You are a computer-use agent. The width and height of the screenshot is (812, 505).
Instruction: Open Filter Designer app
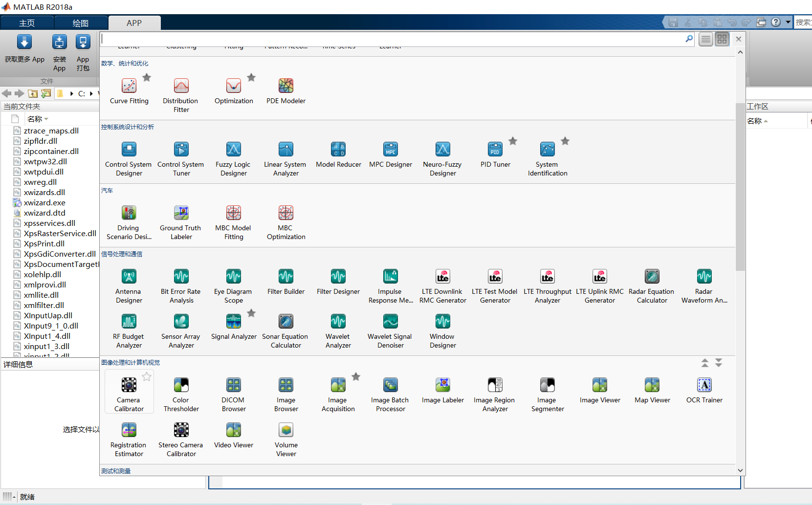tap(338, 282)
